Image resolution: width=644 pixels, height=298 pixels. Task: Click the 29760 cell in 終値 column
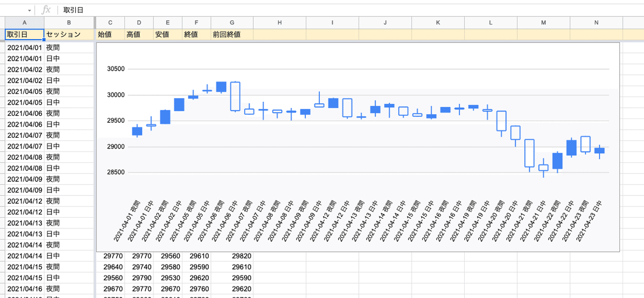tap(196, 288)
